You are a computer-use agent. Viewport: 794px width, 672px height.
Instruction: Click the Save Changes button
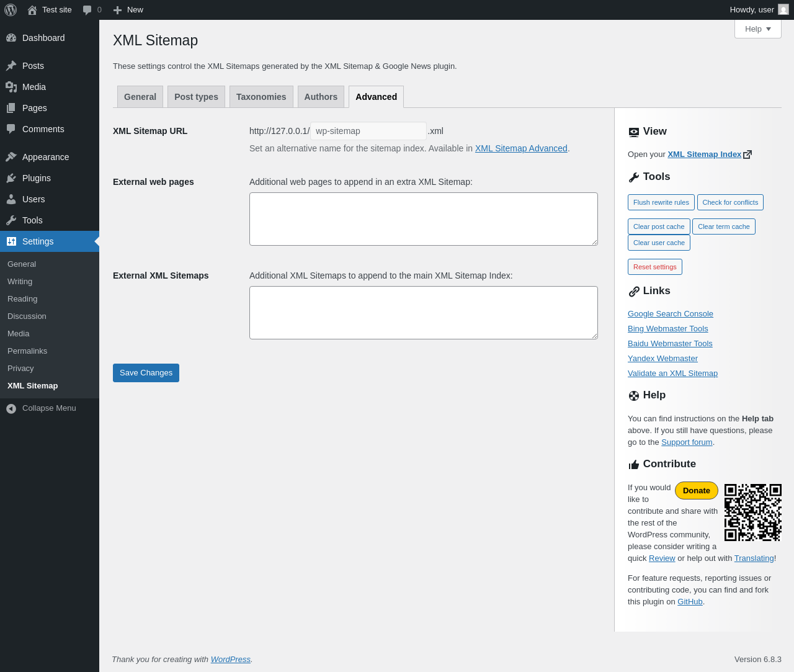tap(146, 373)
